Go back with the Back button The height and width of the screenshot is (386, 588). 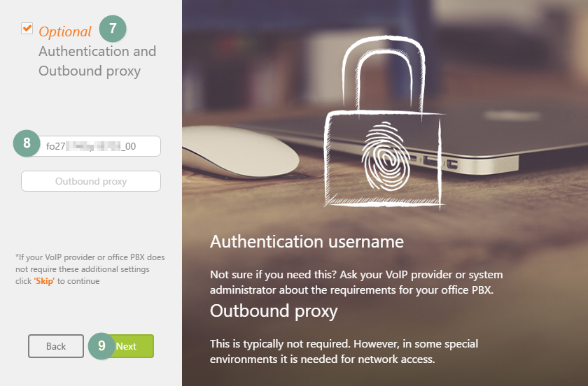pyautogui.click(x=56, y=346)
